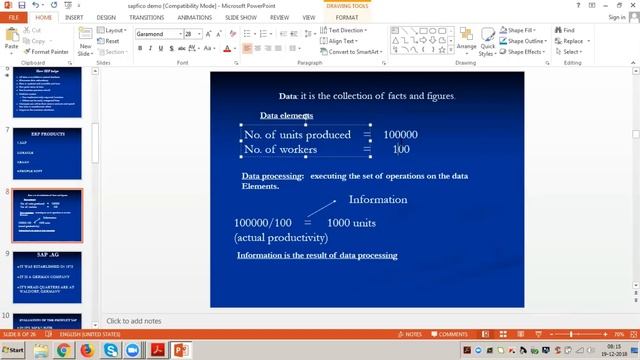Increase font size with the larger A
The image size is (640, 360).
tap(209, 34)
